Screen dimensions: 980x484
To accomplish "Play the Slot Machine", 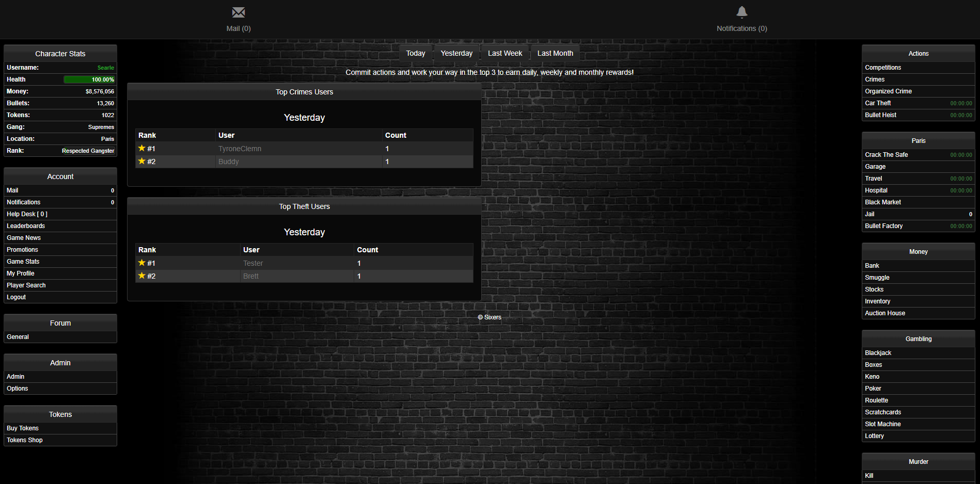I will (882, 424).
